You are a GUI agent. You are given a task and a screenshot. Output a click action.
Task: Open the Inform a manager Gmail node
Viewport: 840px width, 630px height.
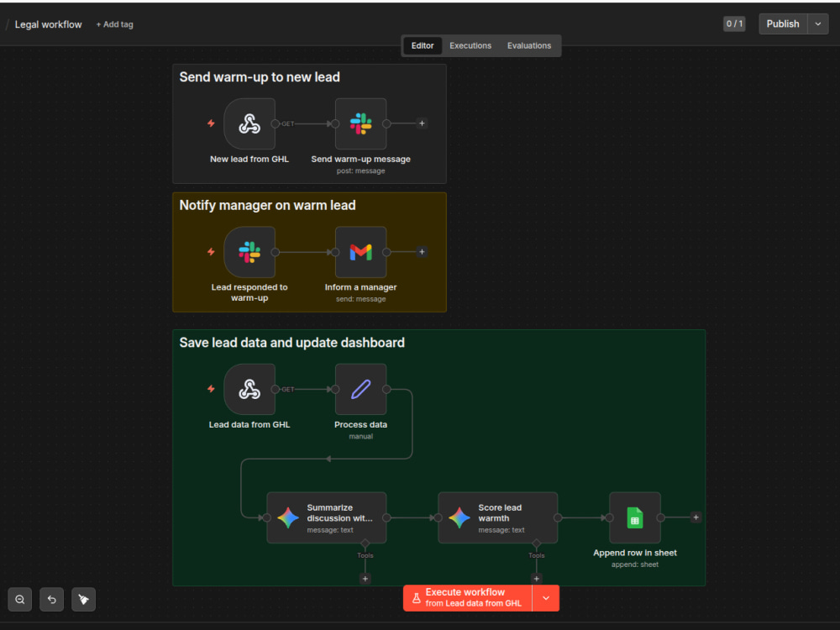(x=360, y=252)
